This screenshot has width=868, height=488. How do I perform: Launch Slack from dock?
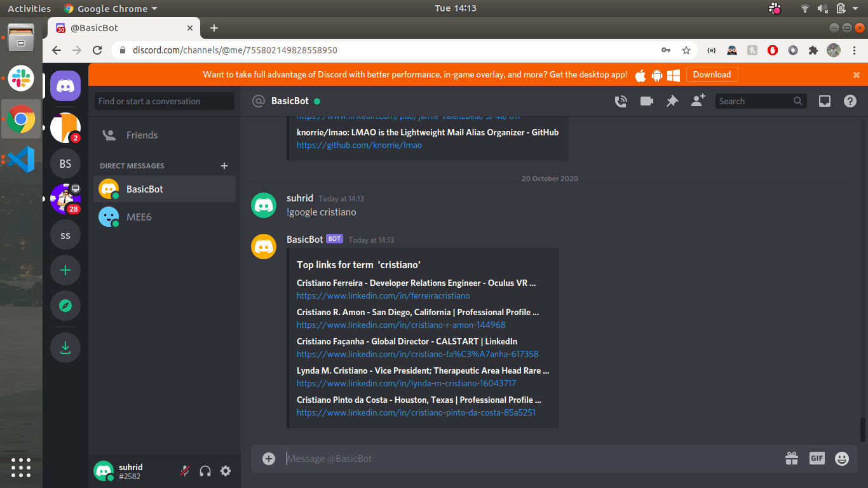coord(21,79)
